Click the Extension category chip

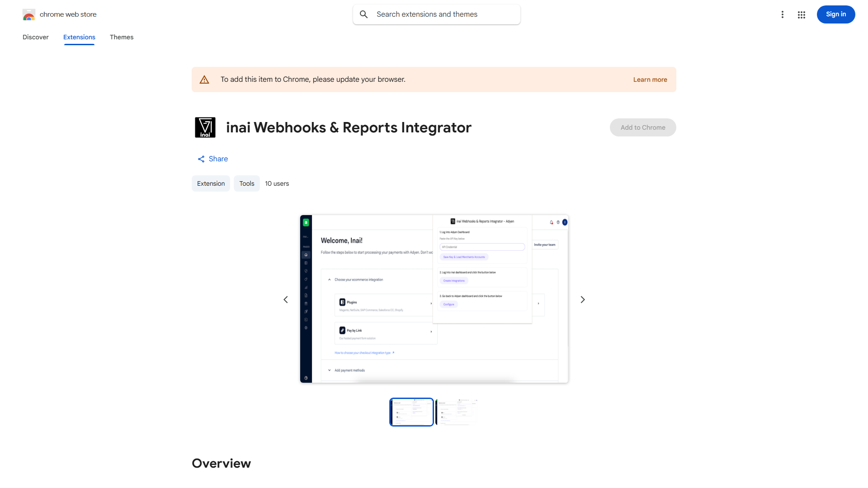tap(211, 183)
